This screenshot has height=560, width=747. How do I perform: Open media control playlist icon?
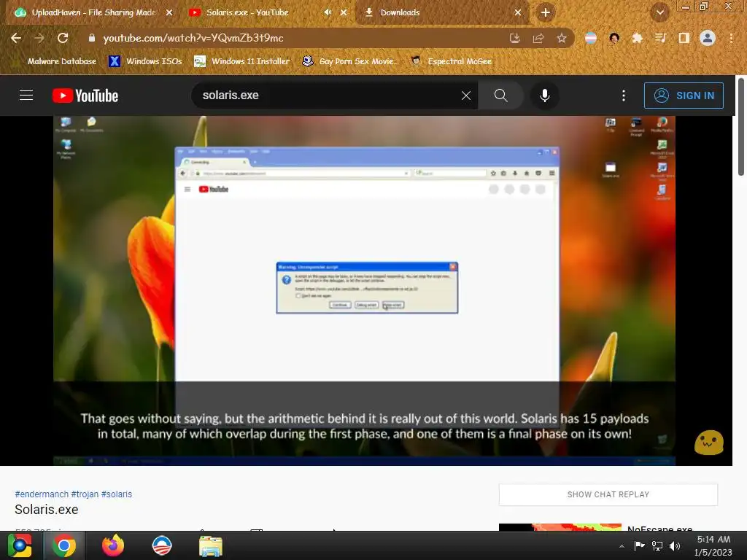click(660, 38)
